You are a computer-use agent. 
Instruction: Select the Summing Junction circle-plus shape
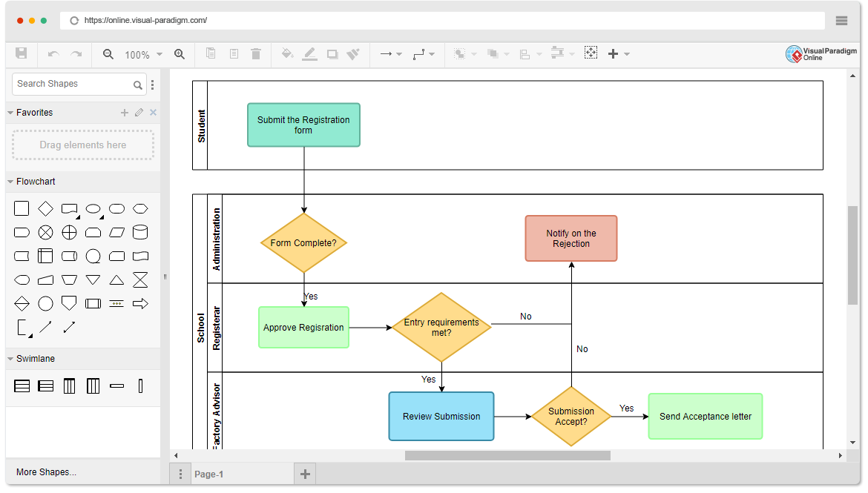(69, 232)
